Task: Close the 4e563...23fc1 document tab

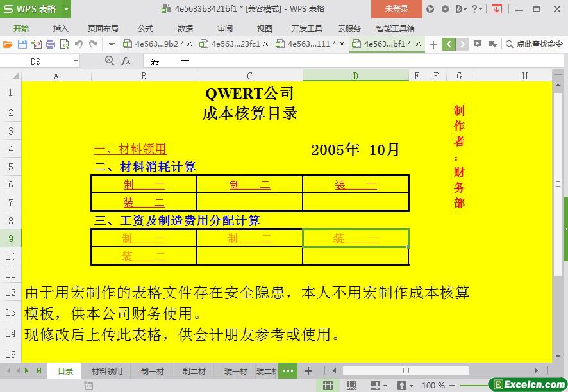Action: [266, 44]
